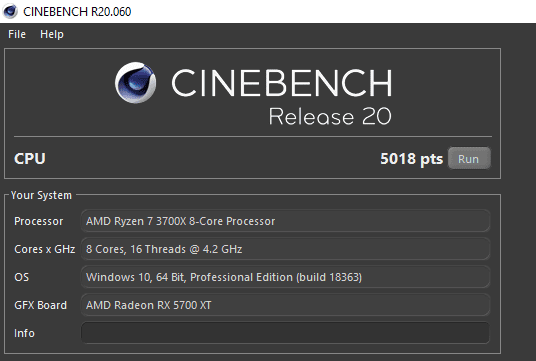
Task: Click the Cinebench icon in the title bar
Action: tap(10, 11)
